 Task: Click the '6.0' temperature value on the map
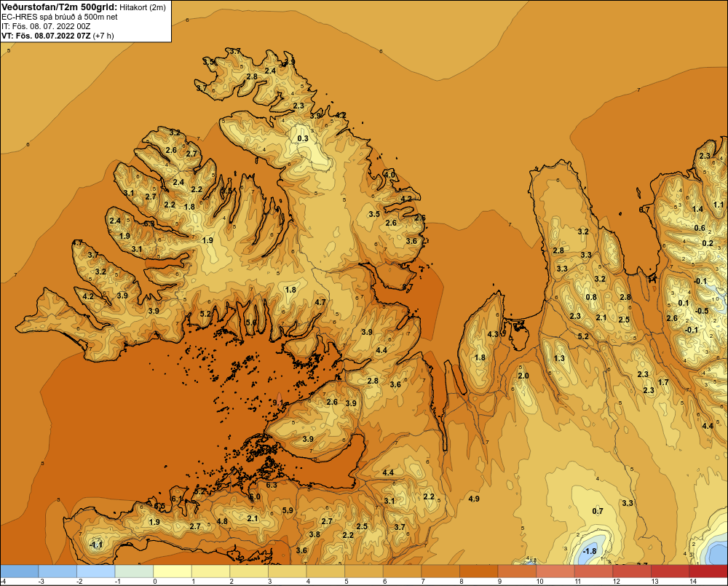(x=255, y=496)
